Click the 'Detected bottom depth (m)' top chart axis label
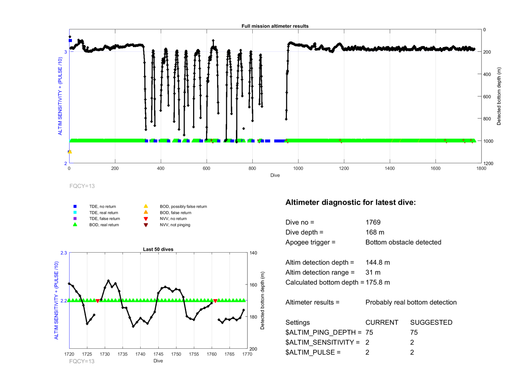Viewport: 532px width, 392px height. pos(499,96)
